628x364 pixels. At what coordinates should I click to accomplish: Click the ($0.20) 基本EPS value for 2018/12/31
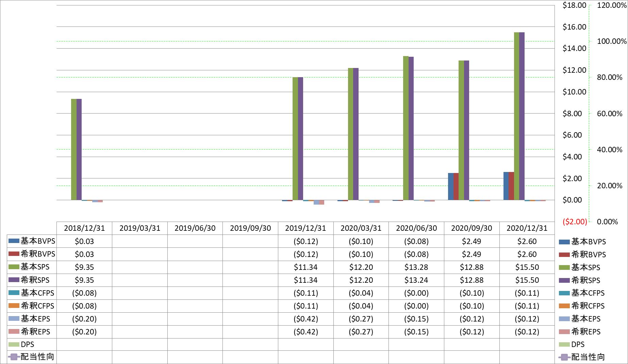pos(84,319)
